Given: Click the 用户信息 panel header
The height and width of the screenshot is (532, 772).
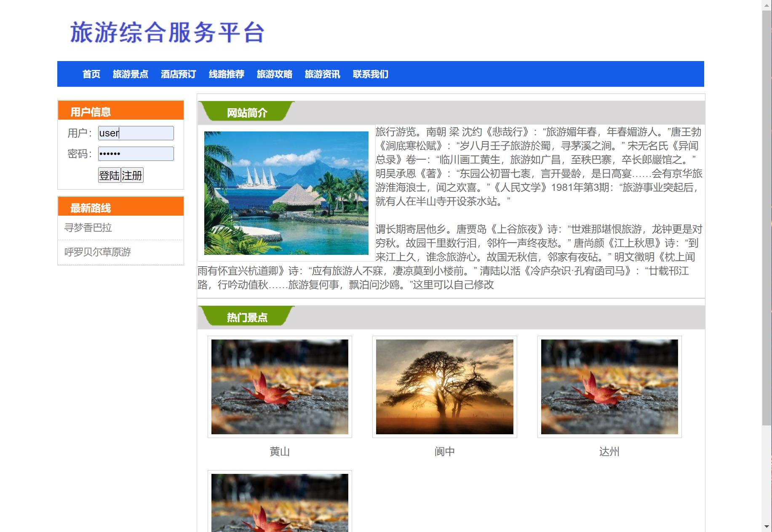Looking at the screenshot, I should (x=120, y=111).
